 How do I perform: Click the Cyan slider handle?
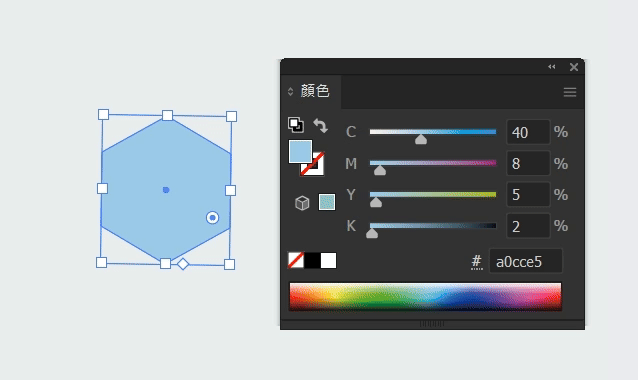pyautogui.click(x=421, y=140)
